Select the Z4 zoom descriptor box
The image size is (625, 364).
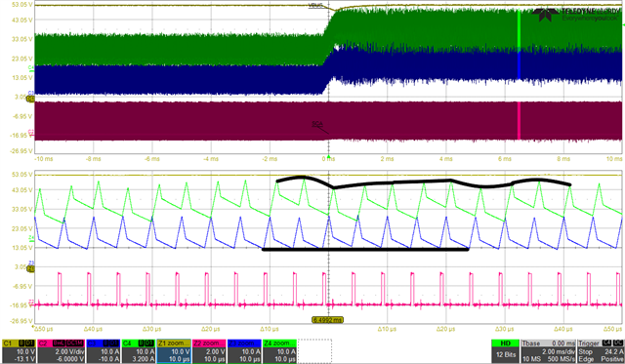[x=280, y=351]
